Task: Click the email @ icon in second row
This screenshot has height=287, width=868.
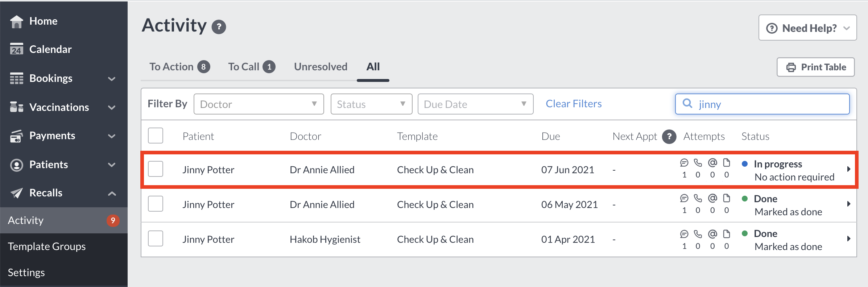Action: point(712,198)
